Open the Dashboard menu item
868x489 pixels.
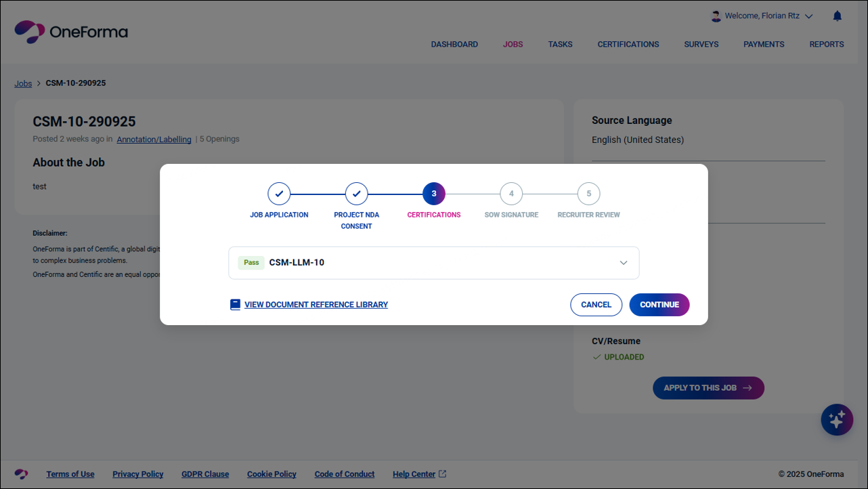[x=454, y=44]
